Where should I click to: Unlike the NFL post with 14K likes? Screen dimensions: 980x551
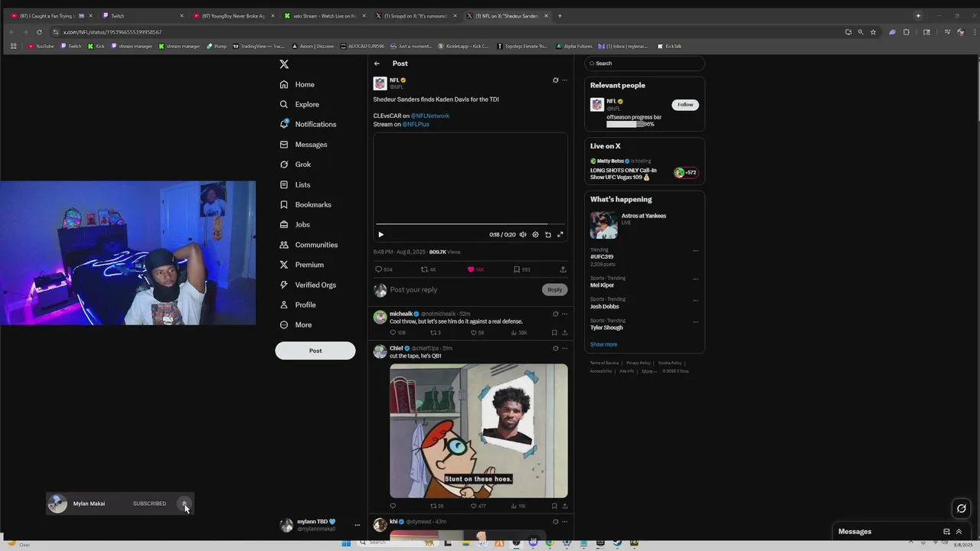[x=475, y=269]
